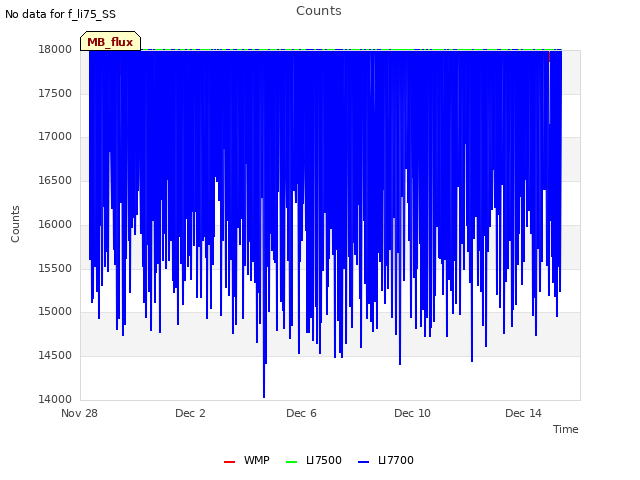
Task: Click the 17500 y-axis tick label
Action: [x=55, y=93]
